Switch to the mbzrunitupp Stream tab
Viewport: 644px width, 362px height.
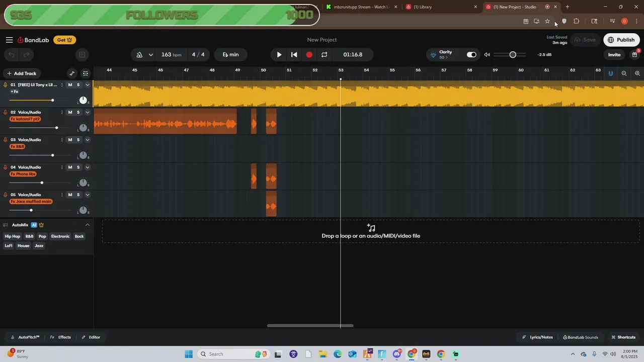(x=360, y=7)
